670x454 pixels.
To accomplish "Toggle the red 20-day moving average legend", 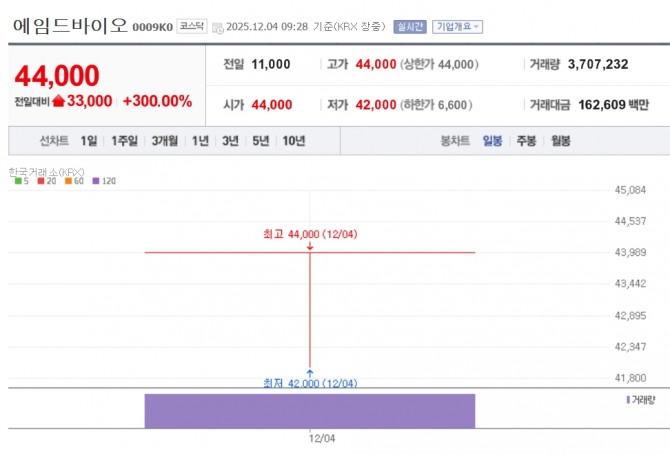I will pyautogui.click(x=42, y=181).
